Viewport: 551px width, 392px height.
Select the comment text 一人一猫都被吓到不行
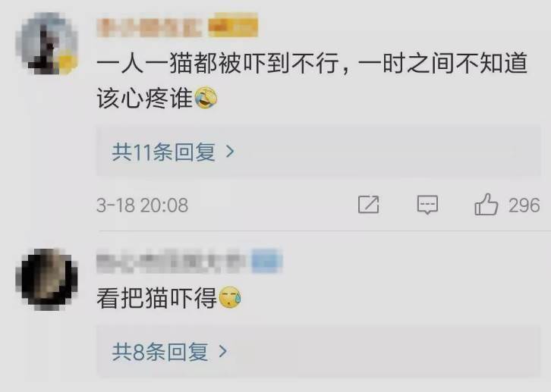point(218,64)
